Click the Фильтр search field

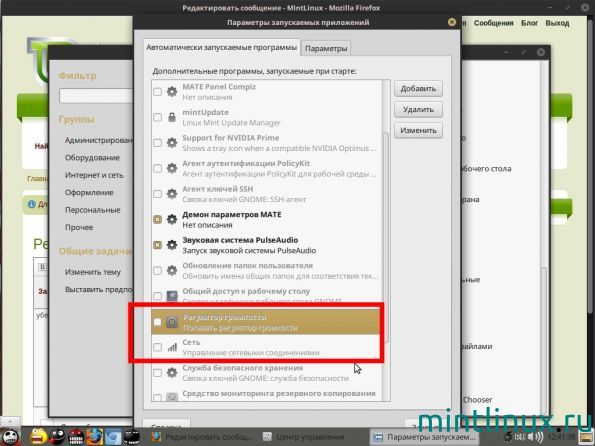[96, 96]
